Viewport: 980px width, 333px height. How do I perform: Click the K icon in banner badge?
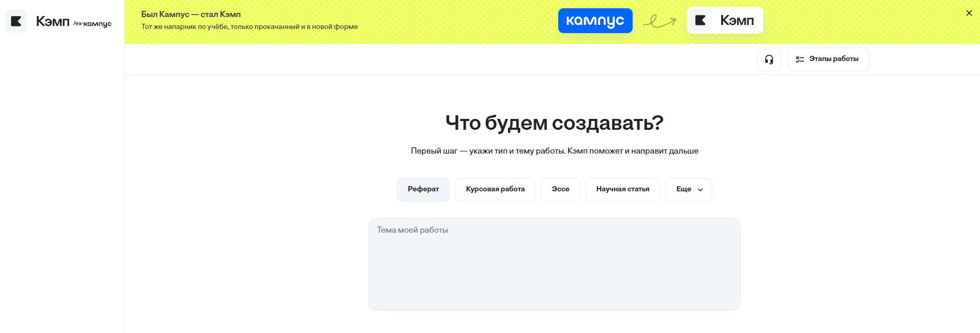[x=700, y=21]
